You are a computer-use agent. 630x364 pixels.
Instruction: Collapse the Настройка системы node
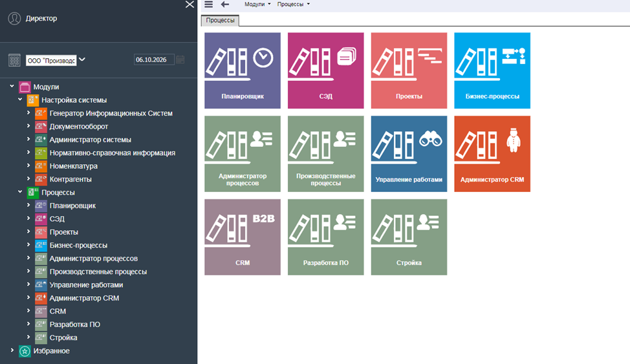click(20, 99)
